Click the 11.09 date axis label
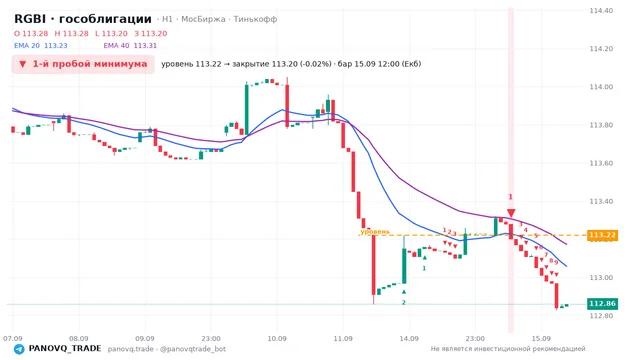This screenshot has height=360, width=640. [x=343, y=339]
